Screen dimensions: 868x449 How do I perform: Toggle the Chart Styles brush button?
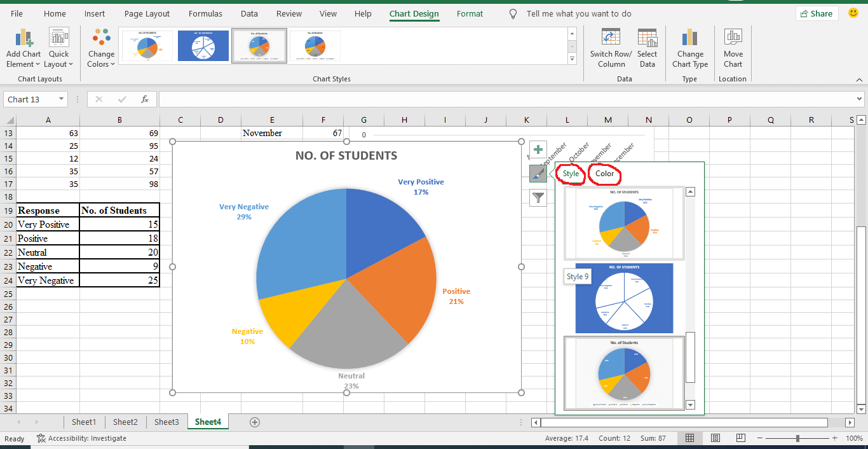click(x=538, y=173)
